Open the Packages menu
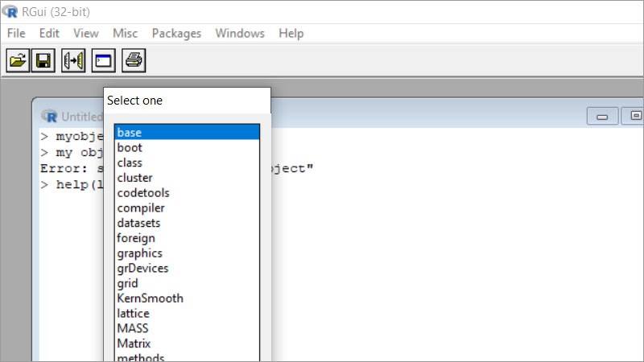Image resolution: width=644 pixels, height=362 pixels. pyautogui.click(x=176, y=33)
